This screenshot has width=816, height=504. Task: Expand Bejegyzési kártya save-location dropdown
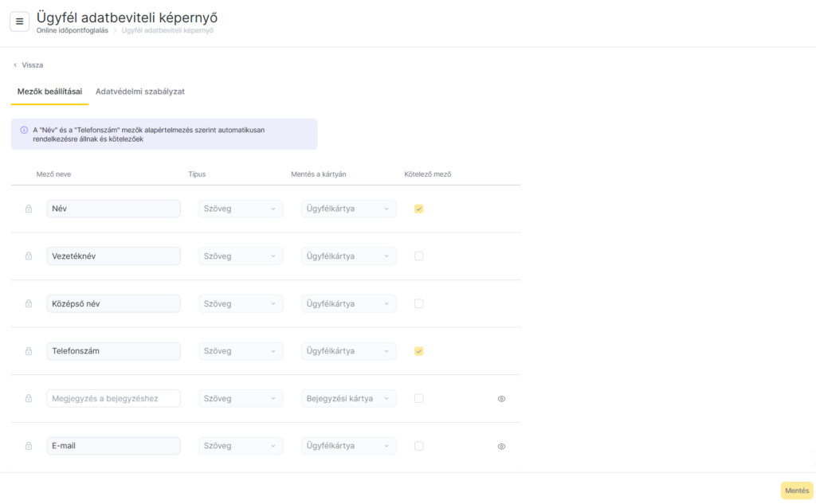[348, 399]
